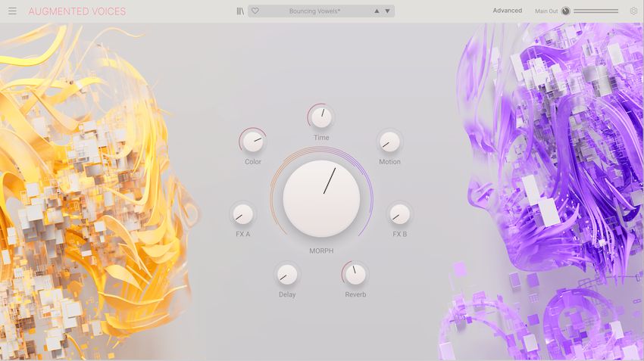Click the Reverb knob
The height and width of the screenshot is (361, 644).
coord(355,275)
